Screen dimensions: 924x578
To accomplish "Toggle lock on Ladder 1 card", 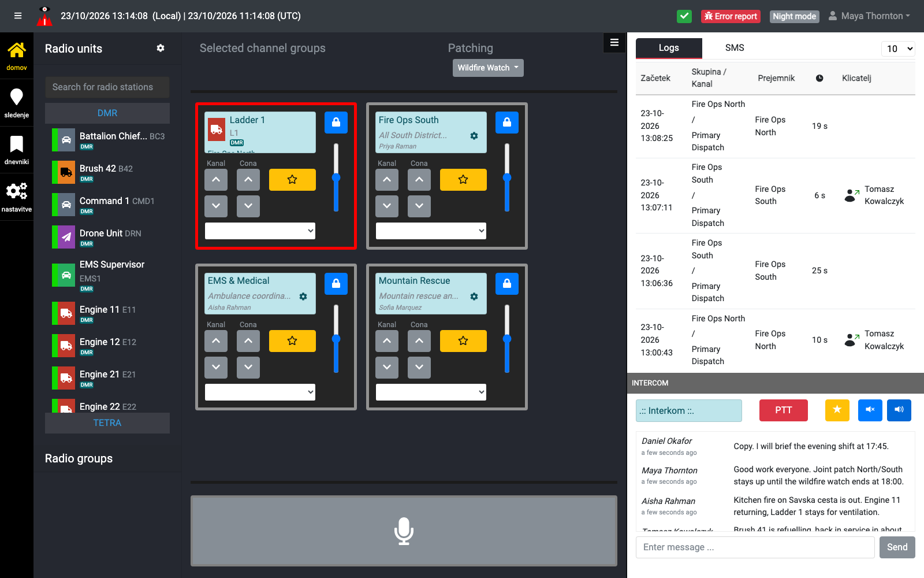I will click(x=336, y=123).
